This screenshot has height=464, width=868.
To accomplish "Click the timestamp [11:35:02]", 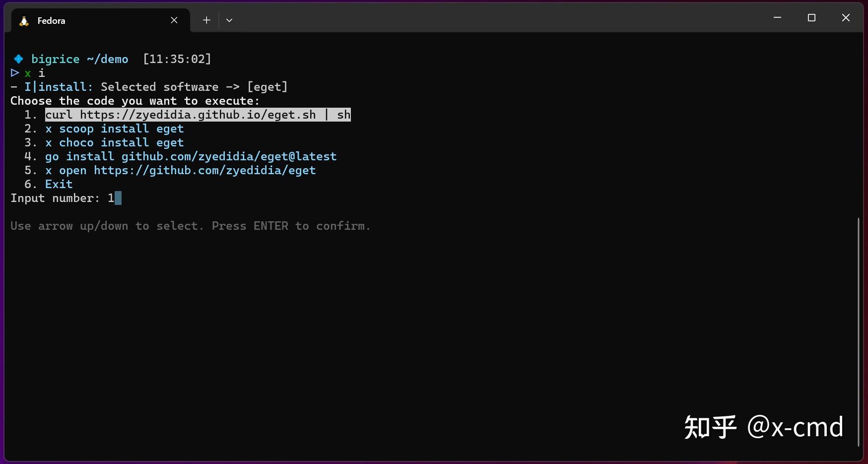I will 177,59.
